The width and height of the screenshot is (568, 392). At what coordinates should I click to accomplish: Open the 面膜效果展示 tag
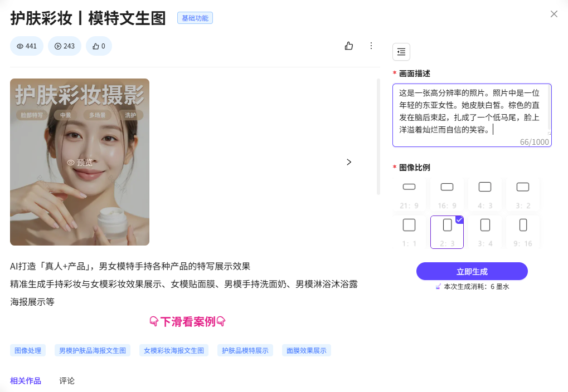(x=307, y=350)
